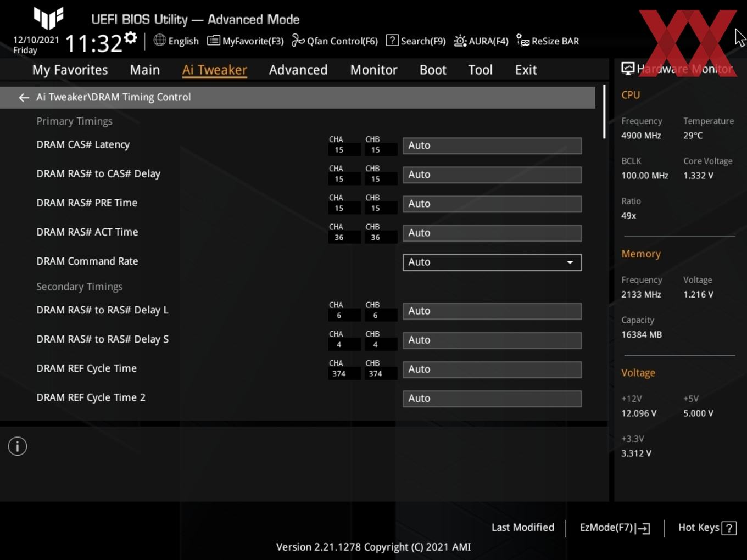Click the TUF logo at top left
Viewport: 747px width, 560px height.
pos(48,18)
